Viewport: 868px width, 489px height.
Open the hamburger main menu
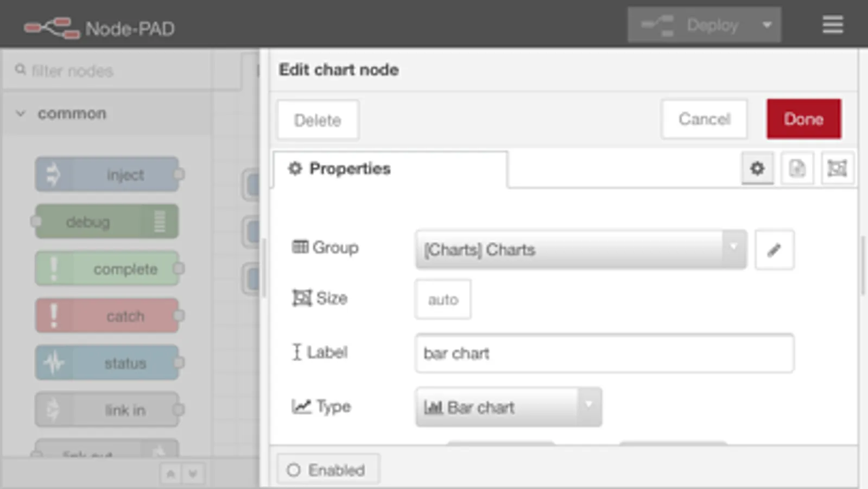point(832,25)
